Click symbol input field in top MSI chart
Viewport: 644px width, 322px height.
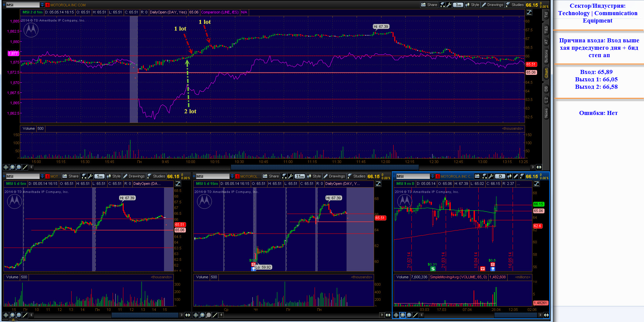pyautogui.click(x=23, y=5)
